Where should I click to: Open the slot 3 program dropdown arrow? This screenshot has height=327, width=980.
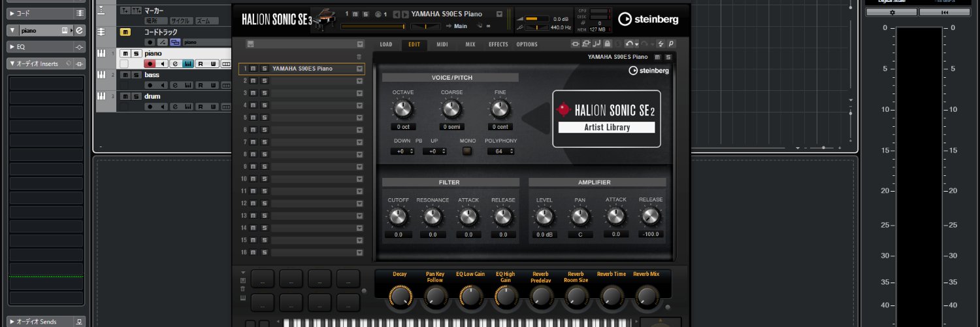tap(359, 93)
